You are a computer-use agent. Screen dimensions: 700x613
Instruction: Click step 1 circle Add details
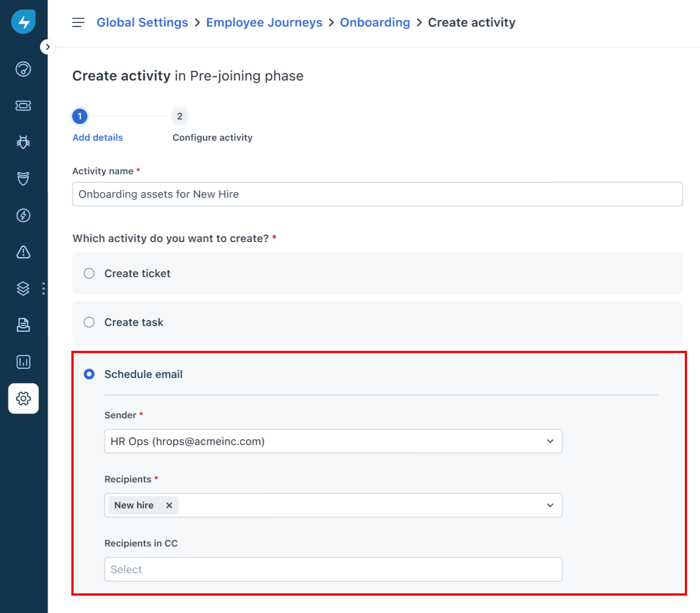click(x=80, y=116)
